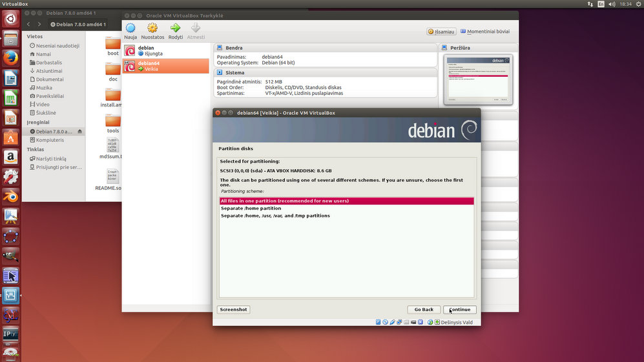644x362 pixels.
Task: Open Atsiuntimai in the Files sidebar
Action: (x=49, y=71)
